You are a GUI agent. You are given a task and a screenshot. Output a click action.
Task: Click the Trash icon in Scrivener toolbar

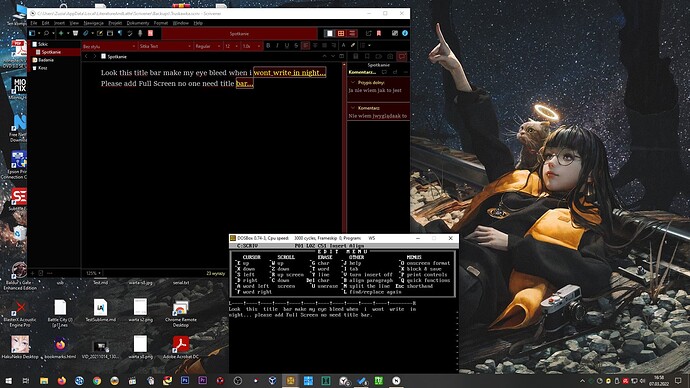(x=75, y=33)
